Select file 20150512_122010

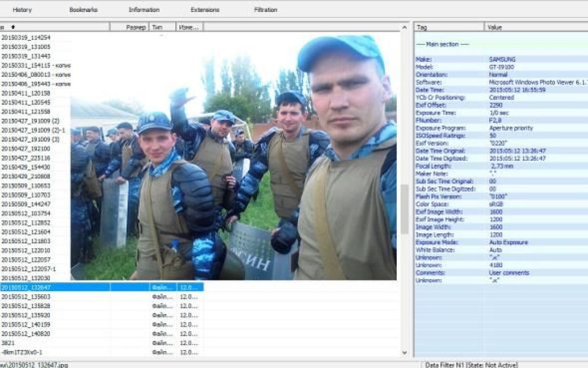tap(26, 250)
